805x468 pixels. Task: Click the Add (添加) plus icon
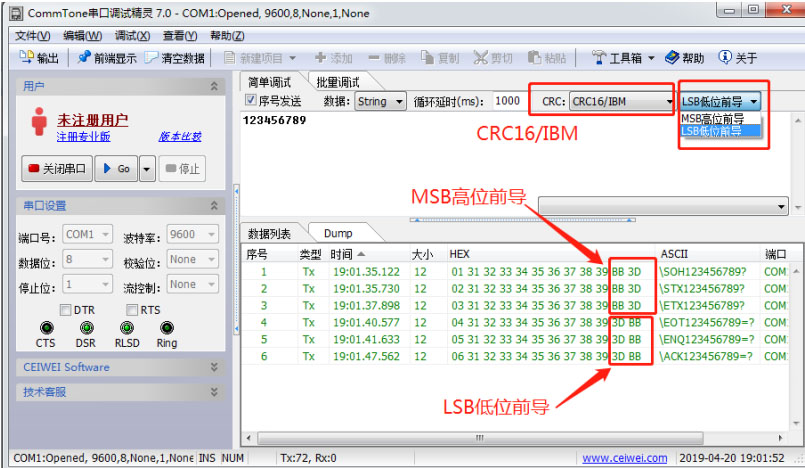coord(320,57)
